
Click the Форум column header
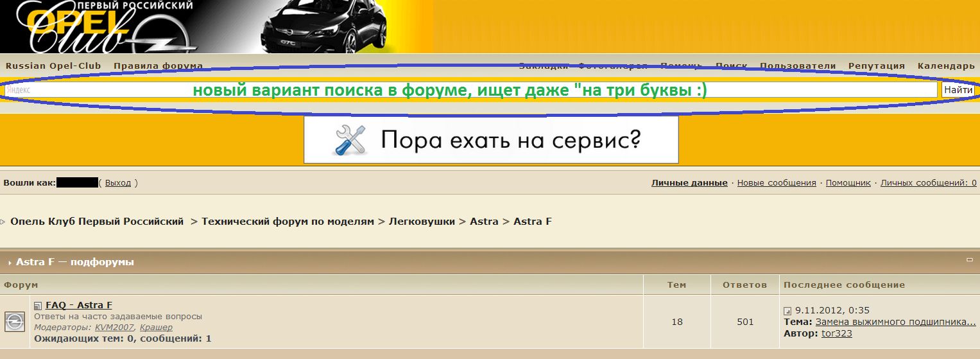point(21,285)
